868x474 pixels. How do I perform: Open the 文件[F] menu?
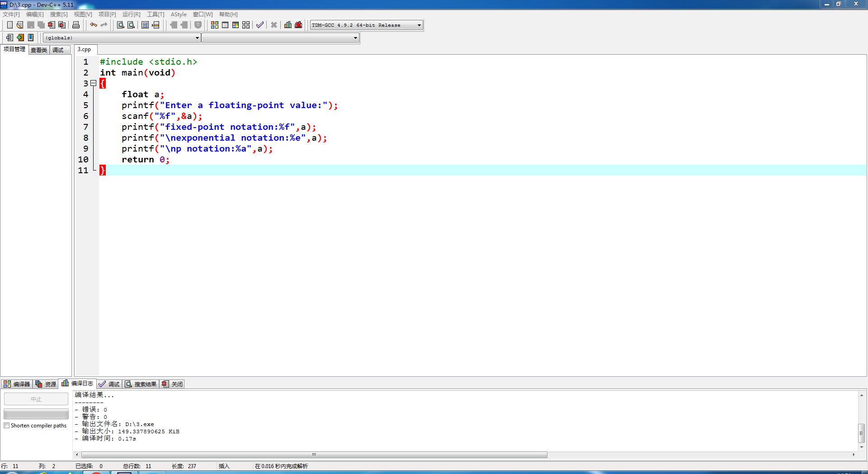tap(11, 14)
